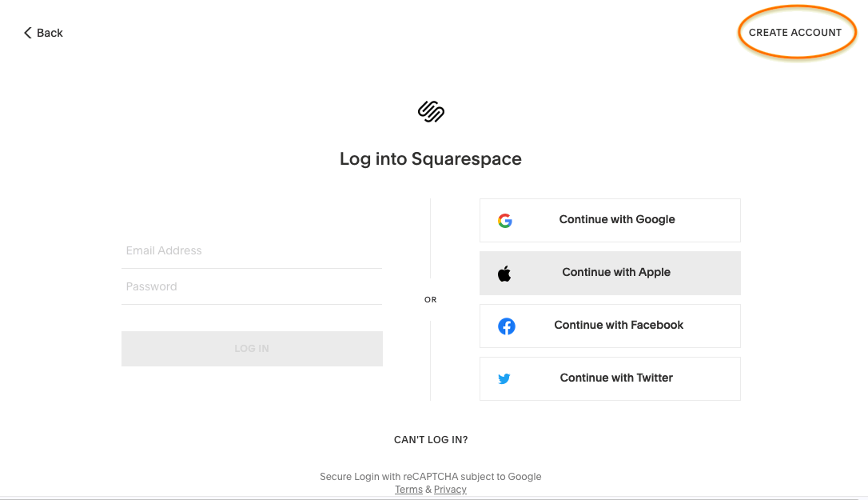Use the Continue with Twitter text label

(616, 378)
